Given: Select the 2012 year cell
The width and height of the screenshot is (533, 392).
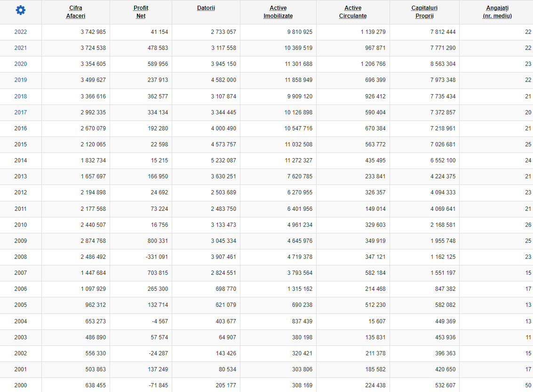Looking at the screenshot, I should point(20,192).
